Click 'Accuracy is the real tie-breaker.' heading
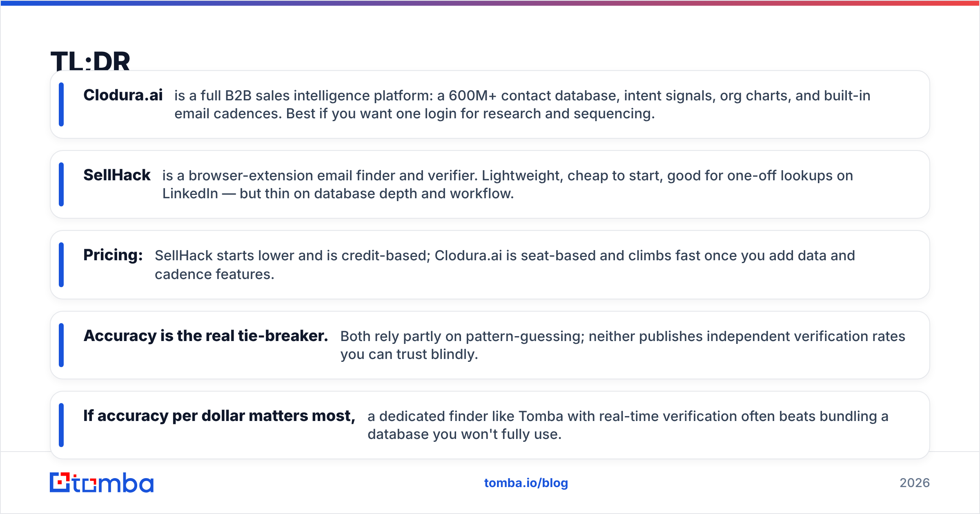This screenshot has width=980, height=514. tap(206, 336)
